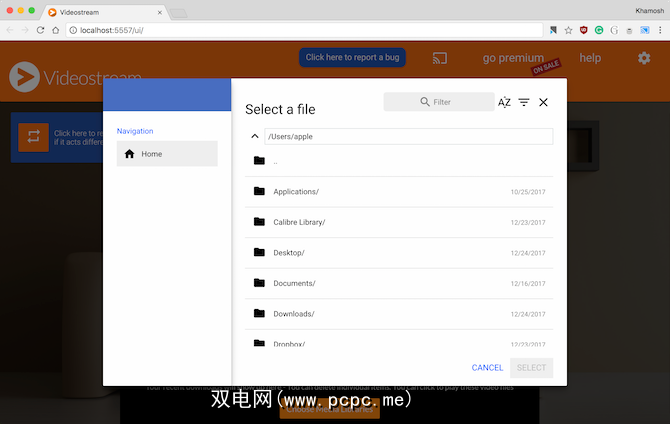The width and height of the screenshot is (670, 424).
Task: Click the Khamosh profile button
Action: 649,11
